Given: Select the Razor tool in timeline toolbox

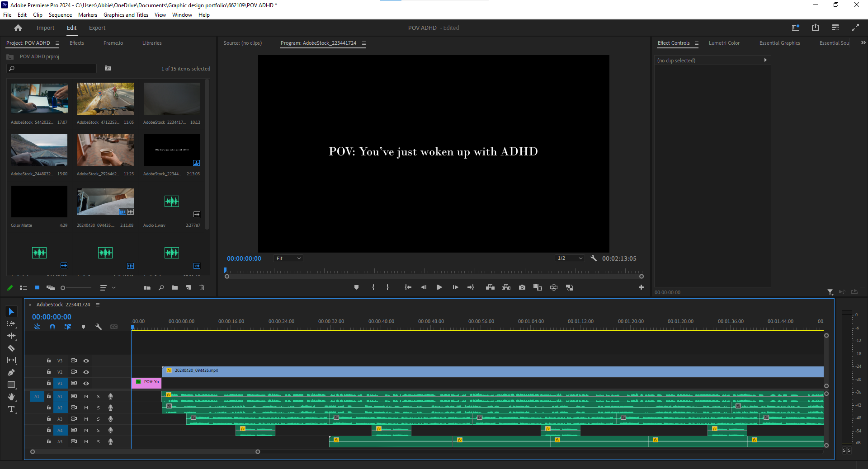Looking at the screenshot, I should [x=11, y=348].
